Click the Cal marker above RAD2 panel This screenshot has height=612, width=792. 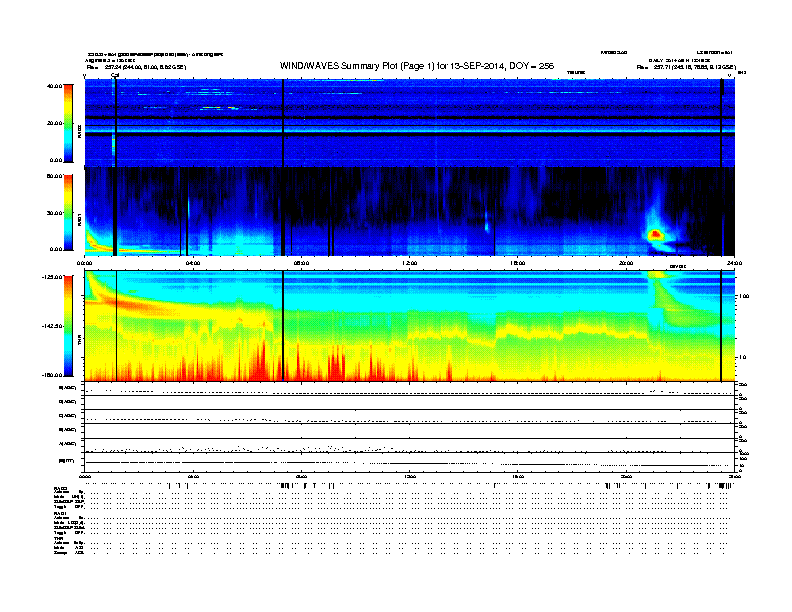click(x=115, y=75)
